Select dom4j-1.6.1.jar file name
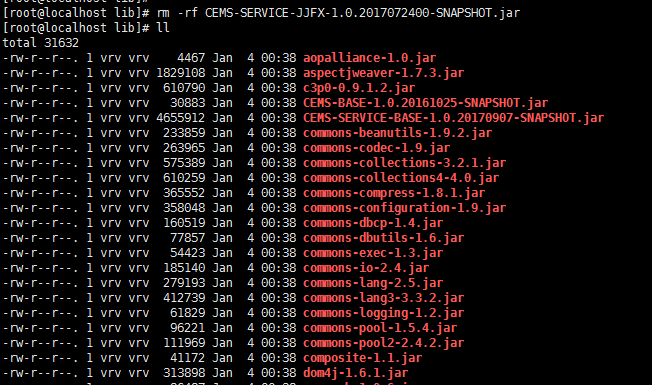Image resolution: width=652 pixels, height=385 pixels. coord(356,373)
